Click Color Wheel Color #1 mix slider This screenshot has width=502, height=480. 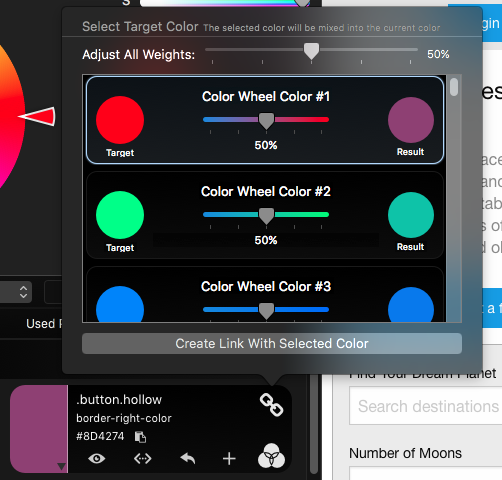(266, 120)
